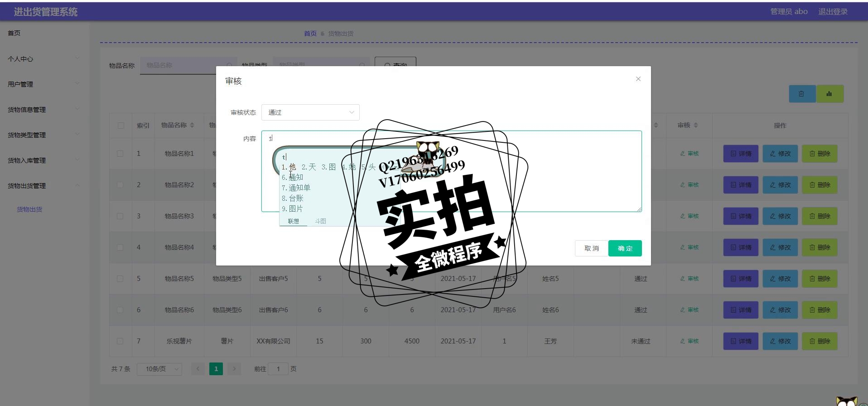Click 首页 in the breadcrumb

(x=310, y=34)
